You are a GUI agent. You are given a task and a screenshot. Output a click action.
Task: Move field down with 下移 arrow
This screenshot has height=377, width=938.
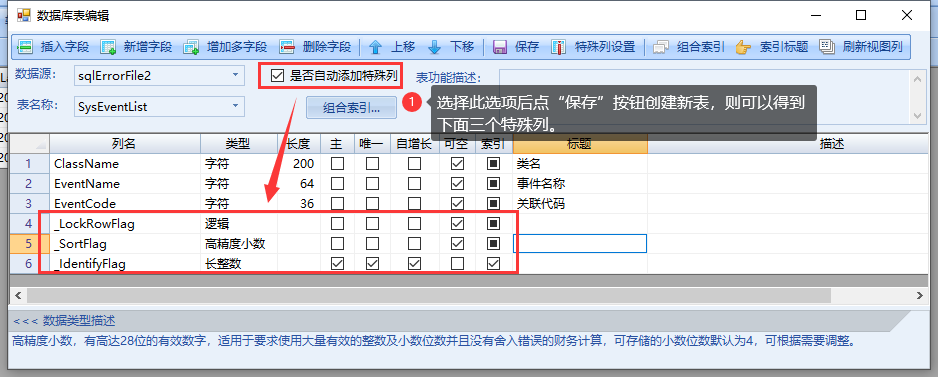(x=434, y=47)
